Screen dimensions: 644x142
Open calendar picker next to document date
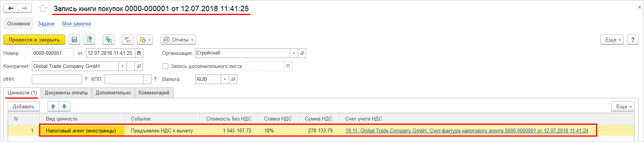pyautogui.click(x=139, y=53)
